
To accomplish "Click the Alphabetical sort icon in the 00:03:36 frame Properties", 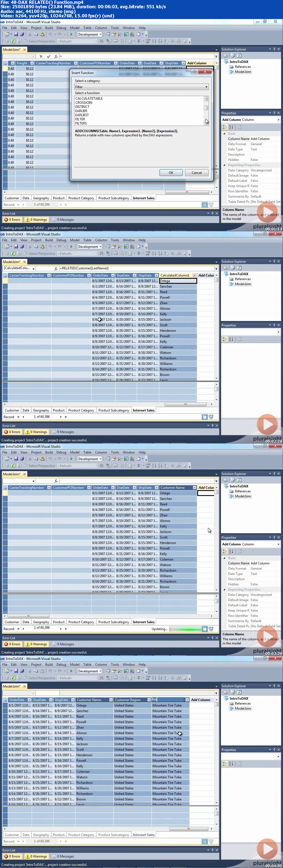I will coord(231,551).
